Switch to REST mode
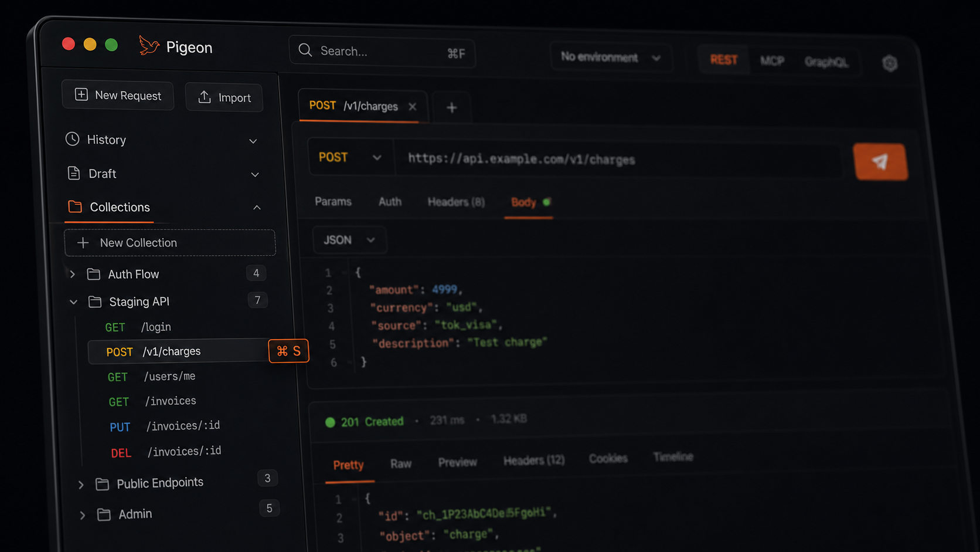This screenshot has width=980, height=552. [724, 60]
